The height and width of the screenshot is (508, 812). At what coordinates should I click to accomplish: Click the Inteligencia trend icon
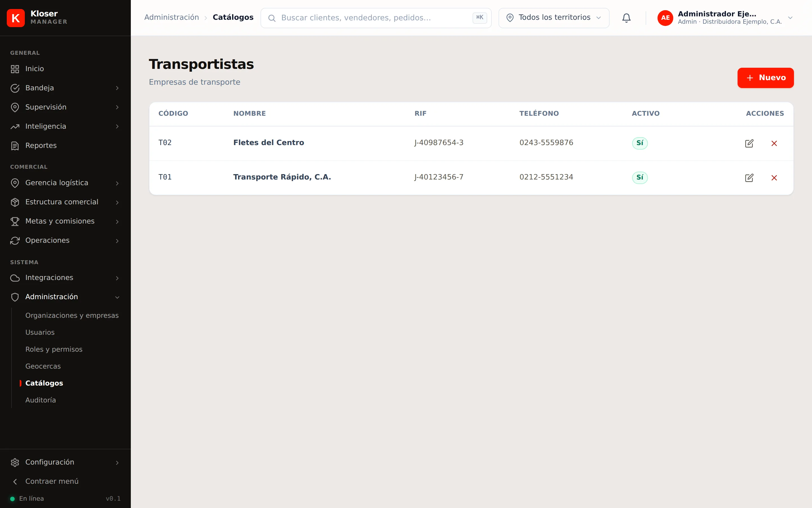[15, 126]
